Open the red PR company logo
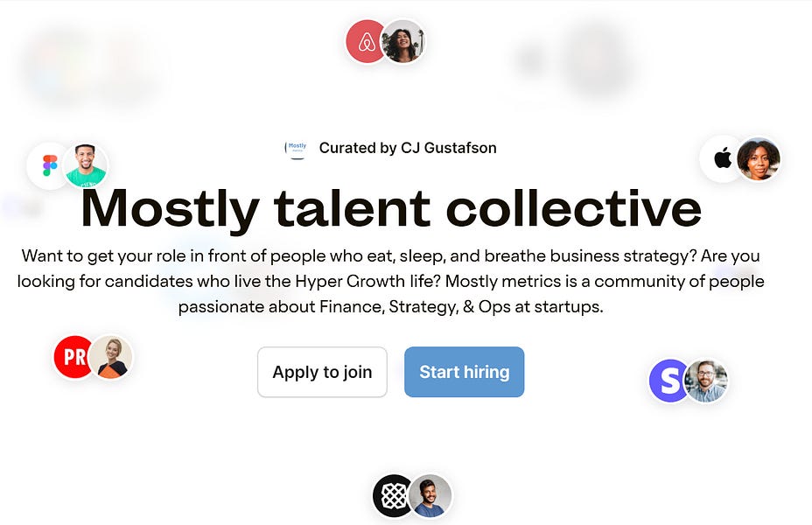This screenshot has height=525, width=812. 73,357
